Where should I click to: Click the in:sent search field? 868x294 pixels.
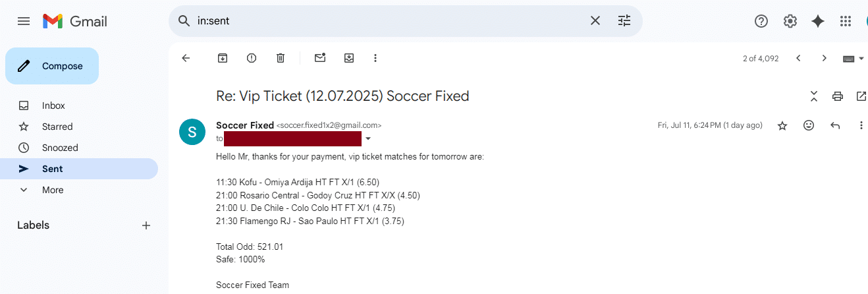(389, 21)
